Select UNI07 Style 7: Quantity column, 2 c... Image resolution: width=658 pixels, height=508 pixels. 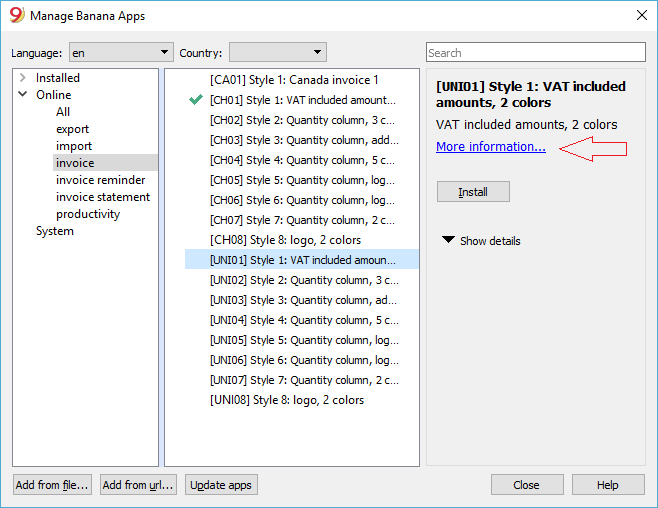[304, 380]
